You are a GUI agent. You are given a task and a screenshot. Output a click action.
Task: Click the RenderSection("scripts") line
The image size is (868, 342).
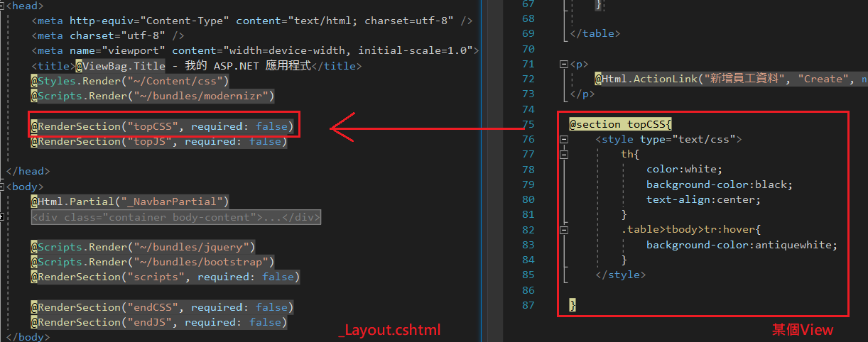[x=165, y=277]
